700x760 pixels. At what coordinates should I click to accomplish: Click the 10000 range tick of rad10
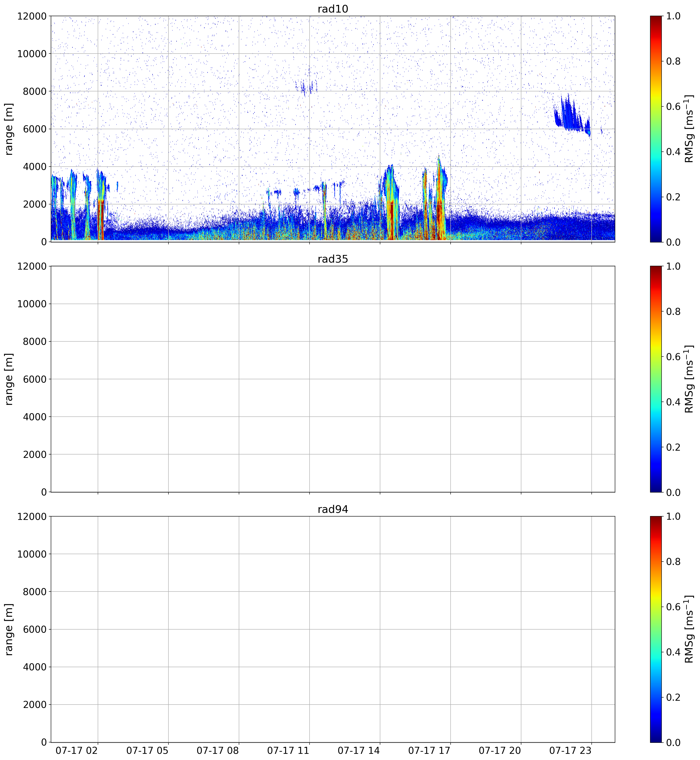point(32,54)
